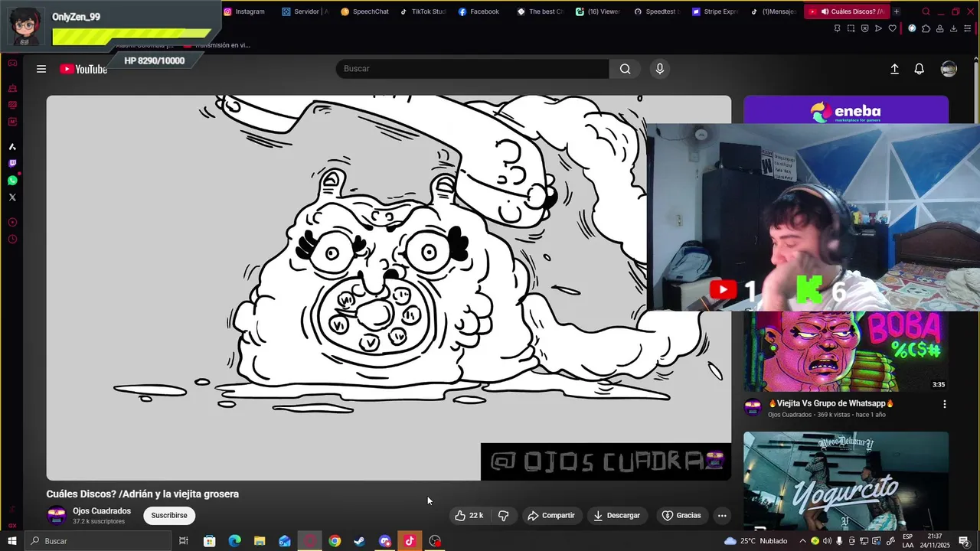Click the Windows taskbar Buscar search box

click(x=97, y=541)
